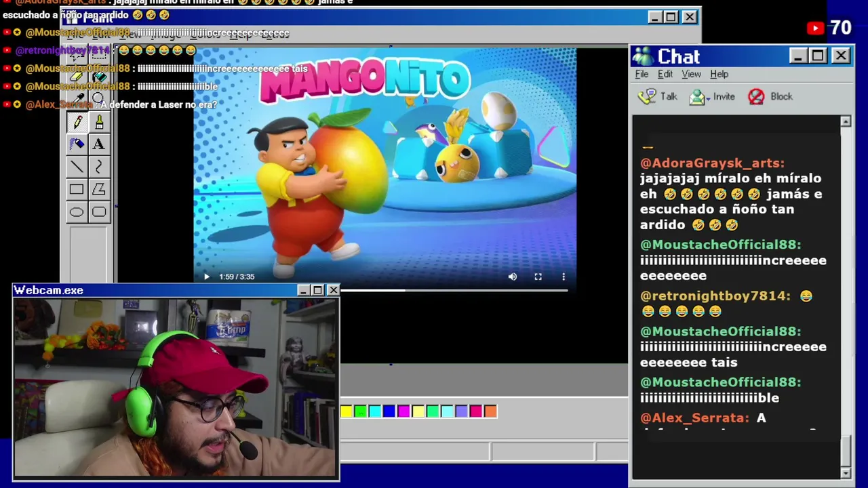Viewport: 868px width, 488px height.
Task: Click the YouTube logo next to 70
Action: click(815, 28)
